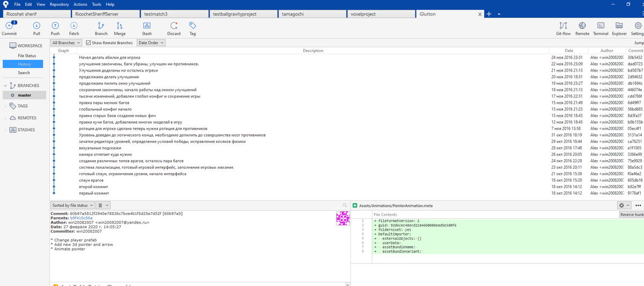The width and height of the screenshot is (644, 286).
Task: Switch to tamagochi tab
Action: (x=312, y=15)
